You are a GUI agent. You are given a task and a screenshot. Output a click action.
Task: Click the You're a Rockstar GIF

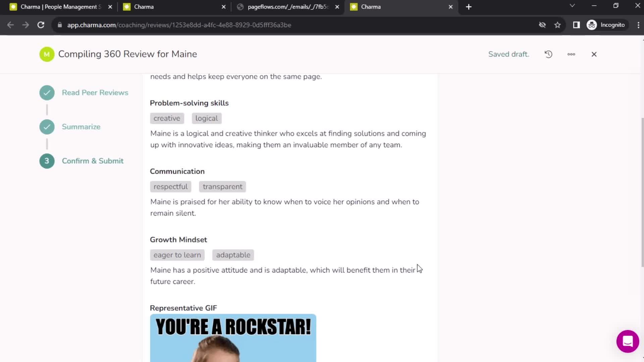(x=233, y=338)
